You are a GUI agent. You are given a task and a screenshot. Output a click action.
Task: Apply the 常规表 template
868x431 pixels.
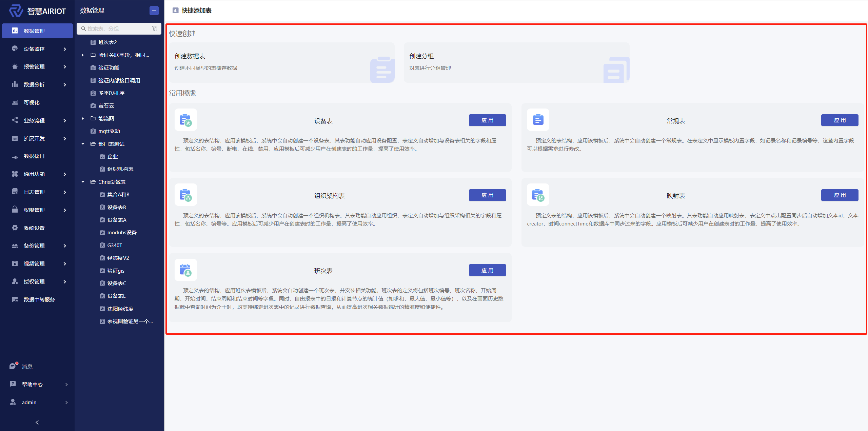pos(840,120)
